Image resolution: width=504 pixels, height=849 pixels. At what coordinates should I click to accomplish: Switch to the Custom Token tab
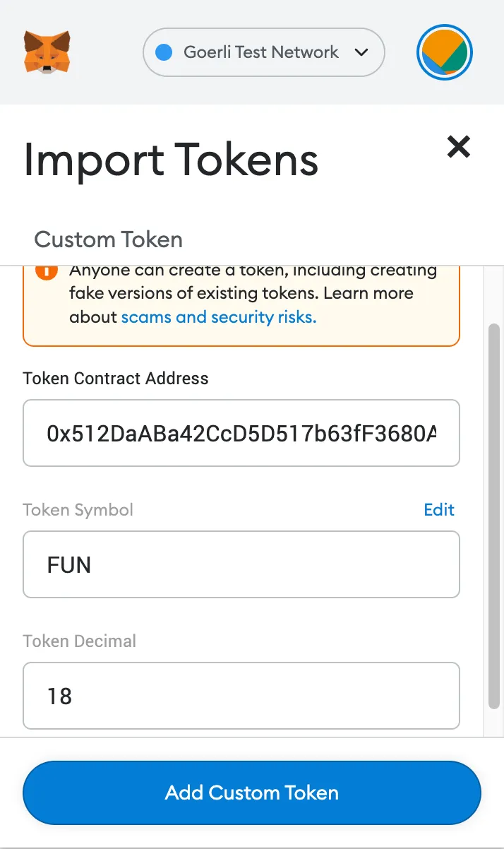tap(109, 239)
